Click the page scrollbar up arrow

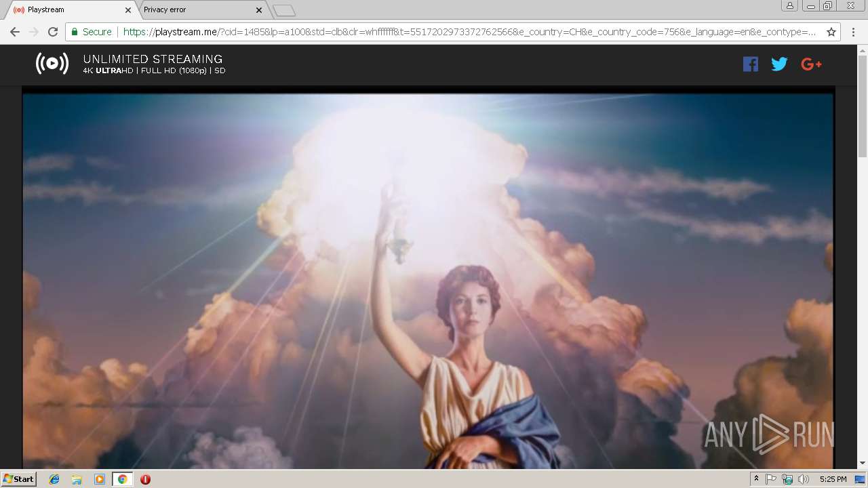863,50
